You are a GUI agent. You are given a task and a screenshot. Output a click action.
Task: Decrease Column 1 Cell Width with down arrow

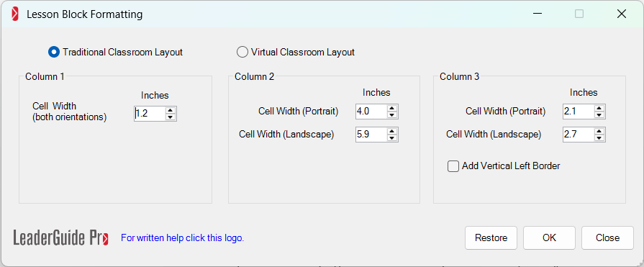(171, 117)
